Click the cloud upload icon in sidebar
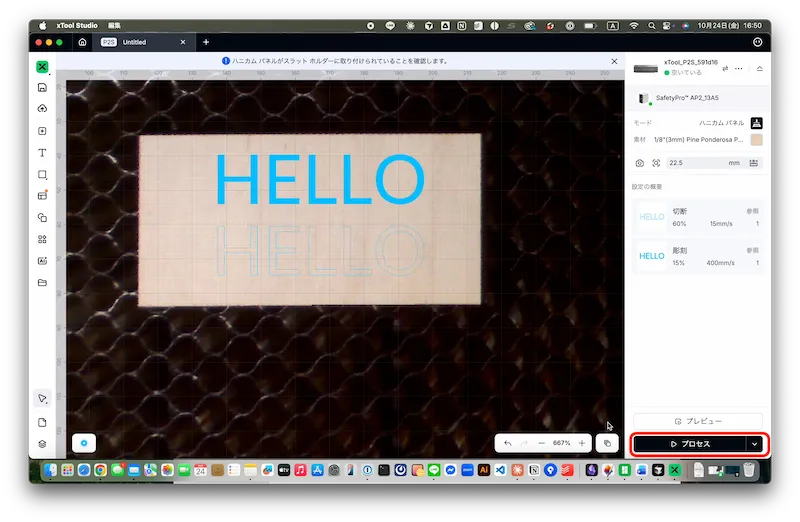The height and width of the screenshot is (522, 800). [x=42, y=109]
